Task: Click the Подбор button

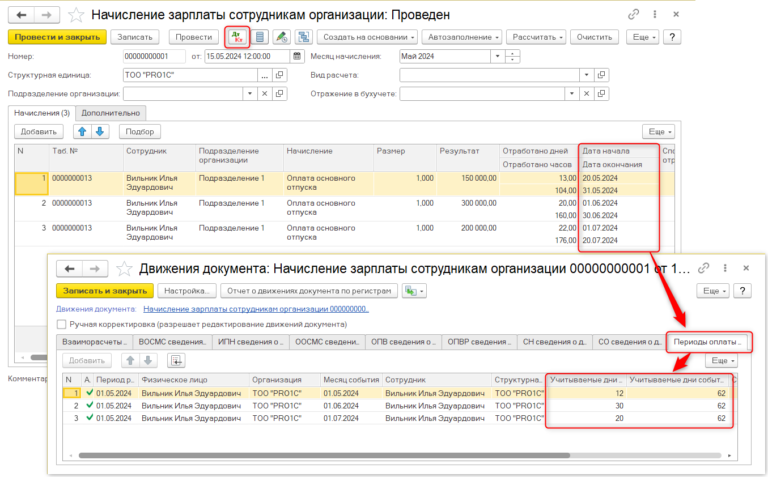Action: 139,132
